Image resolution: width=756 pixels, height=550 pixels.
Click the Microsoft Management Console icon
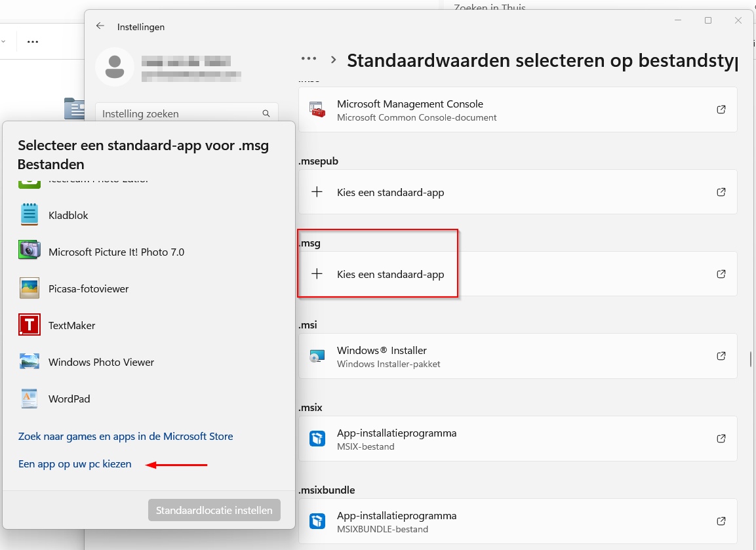click(x=317, y=109)
